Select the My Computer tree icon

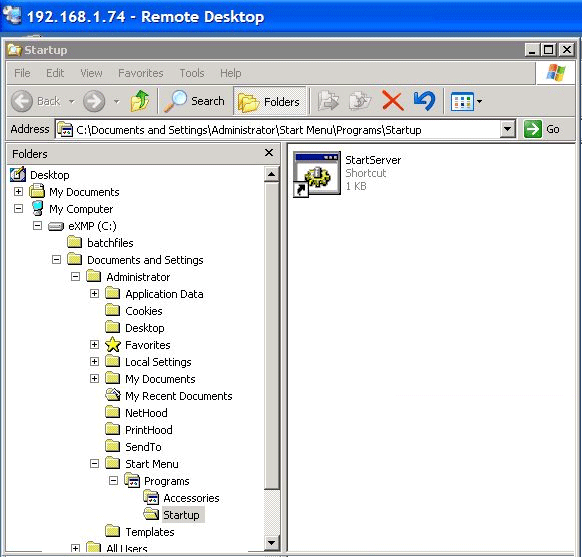pyautogui.click(x=37, y=209)
